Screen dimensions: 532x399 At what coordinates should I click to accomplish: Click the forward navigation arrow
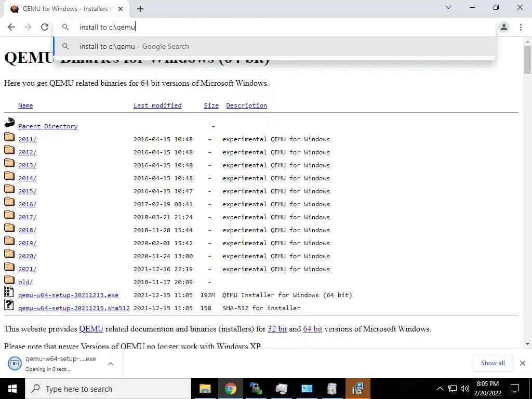point(28,27)
